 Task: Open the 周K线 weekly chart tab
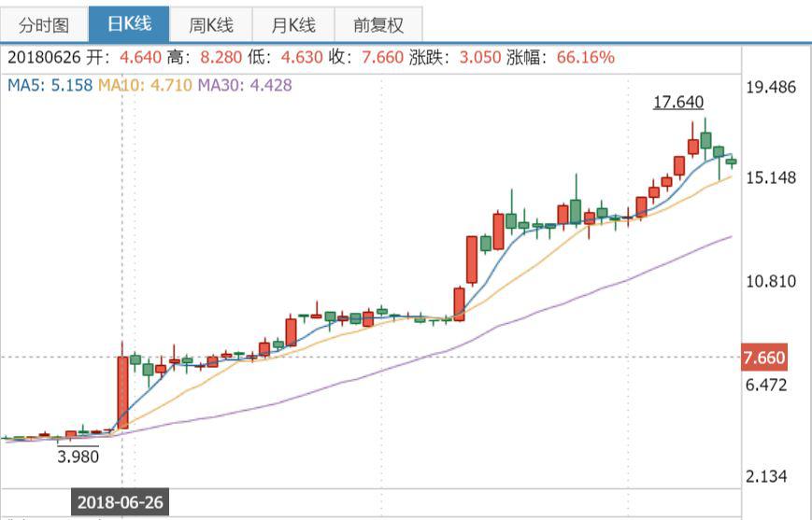[x=209, y=25]
